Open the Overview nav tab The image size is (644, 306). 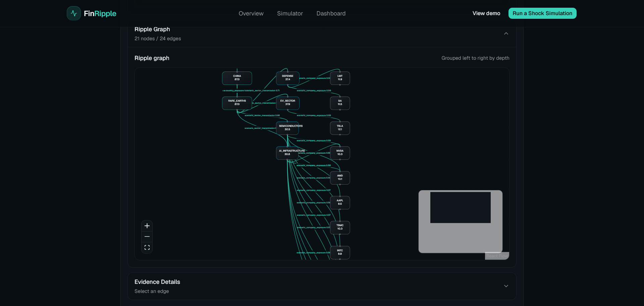coord(251,13)
